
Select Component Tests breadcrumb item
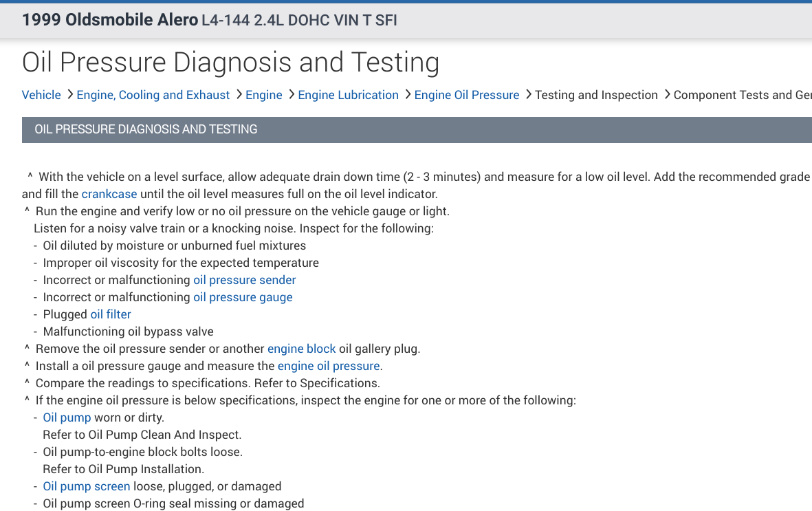pos(743,95)
